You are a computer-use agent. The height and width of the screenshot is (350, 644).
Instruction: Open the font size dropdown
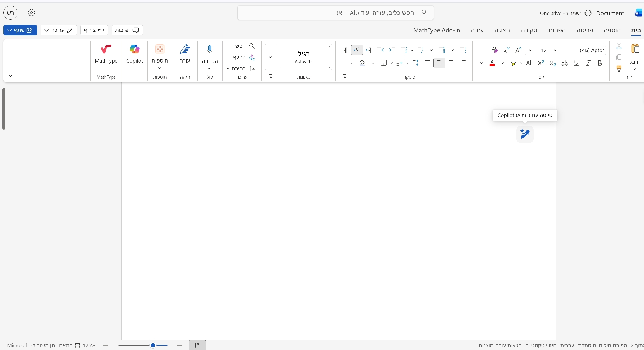pyautogui.click(x=530, y=50)
